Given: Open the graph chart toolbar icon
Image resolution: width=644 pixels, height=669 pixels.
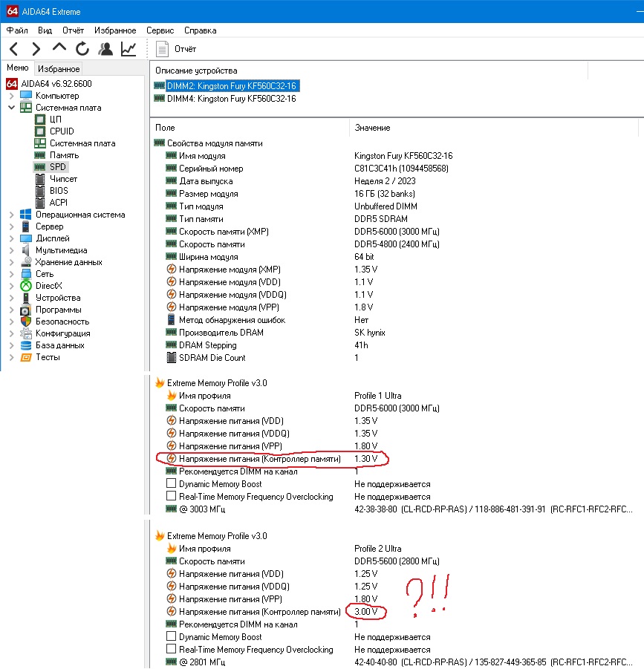Looking at the screenshot, I should [x=129, y=49].
